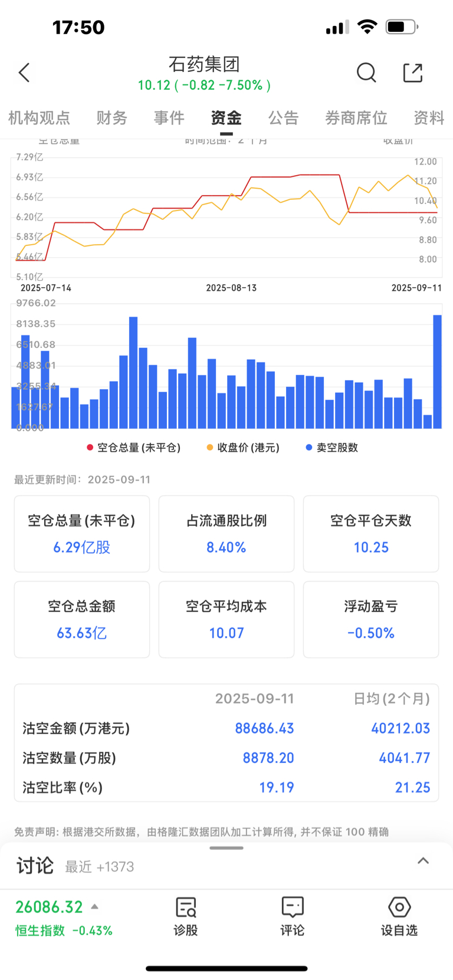
Task: Tap the 石药集团 stock title
Action: 204,64
